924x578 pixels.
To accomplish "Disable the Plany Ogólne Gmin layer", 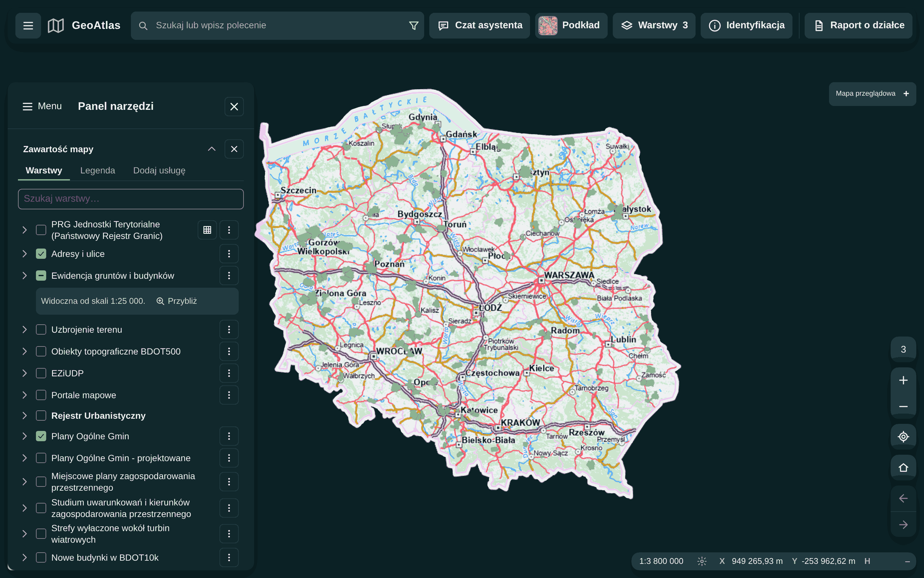I will (x=41, y=436).
